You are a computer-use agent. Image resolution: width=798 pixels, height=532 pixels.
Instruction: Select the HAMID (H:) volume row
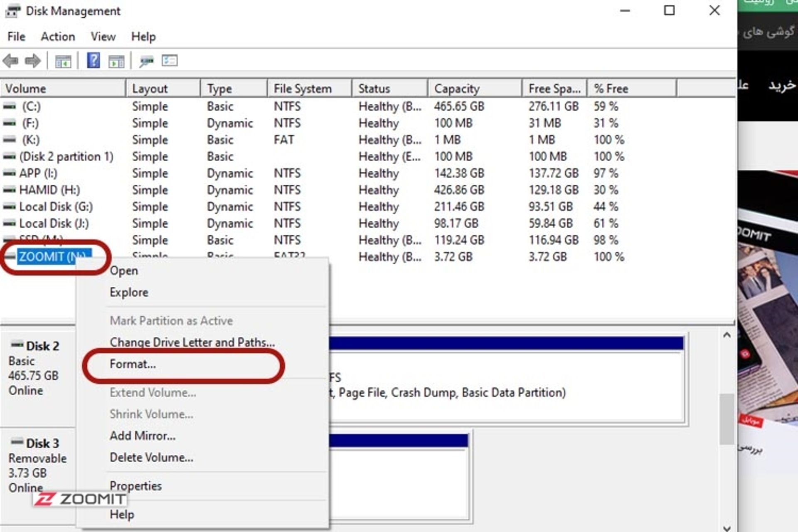pos(50,190)
